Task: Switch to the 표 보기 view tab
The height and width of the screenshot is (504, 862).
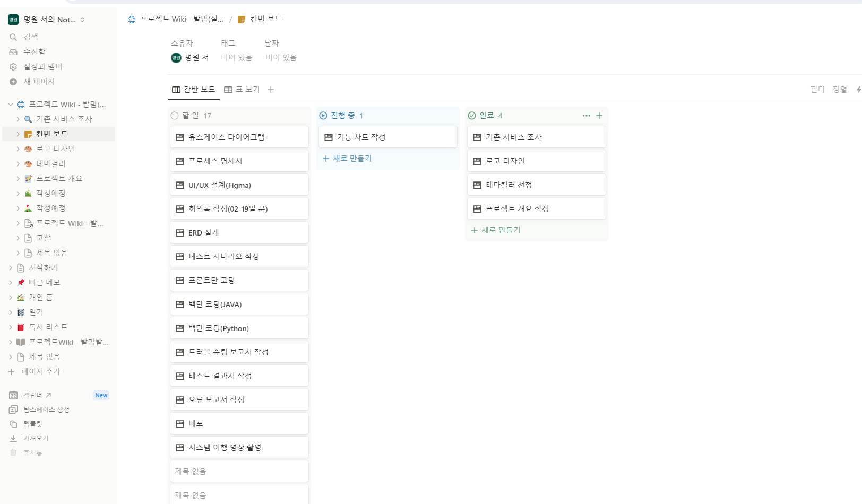Action: (242, 90)
